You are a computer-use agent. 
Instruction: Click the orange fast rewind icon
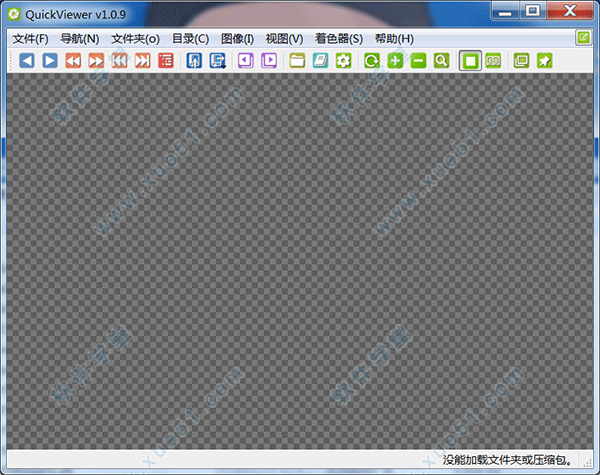[x=73, y=62]
